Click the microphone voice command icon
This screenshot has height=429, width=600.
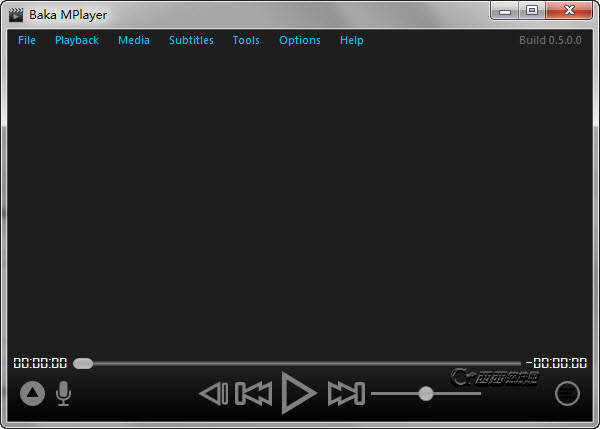point(64,393)
